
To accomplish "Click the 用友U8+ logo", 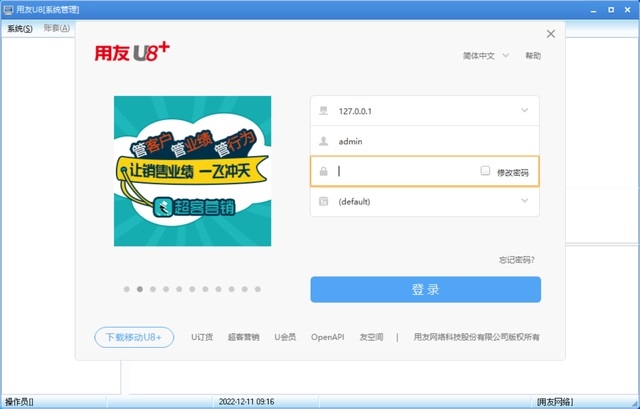I will pyautogui.click(x=132, y=52).
